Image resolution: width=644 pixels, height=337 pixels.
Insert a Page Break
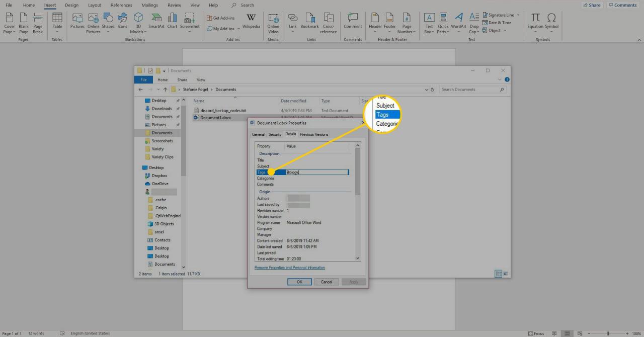coord(38,24)
